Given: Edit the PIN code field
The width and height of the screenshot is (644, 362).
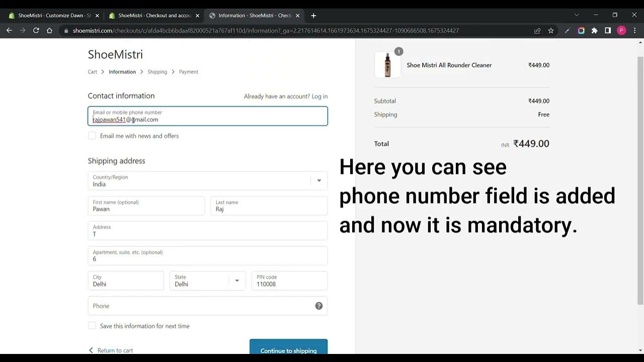Looking at the screenshot, I should tap(289, 281).
